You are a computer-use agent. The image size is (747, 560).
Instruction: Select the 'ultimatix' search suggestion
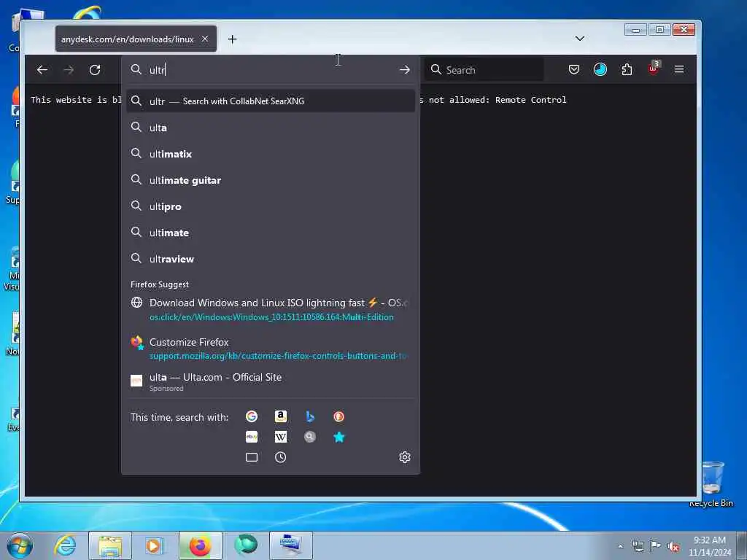271,154
